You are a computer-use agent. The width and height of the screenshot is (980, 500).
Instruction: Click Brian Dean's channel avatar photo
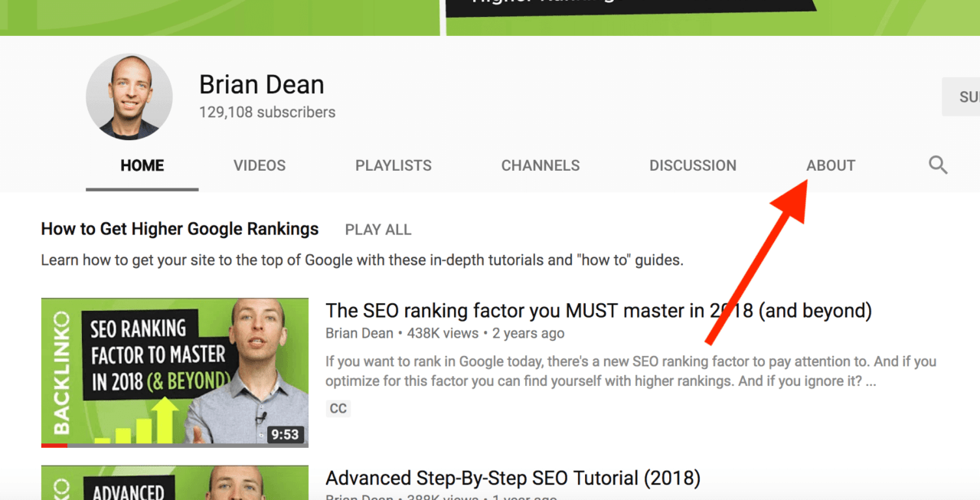tap(129, 96)
